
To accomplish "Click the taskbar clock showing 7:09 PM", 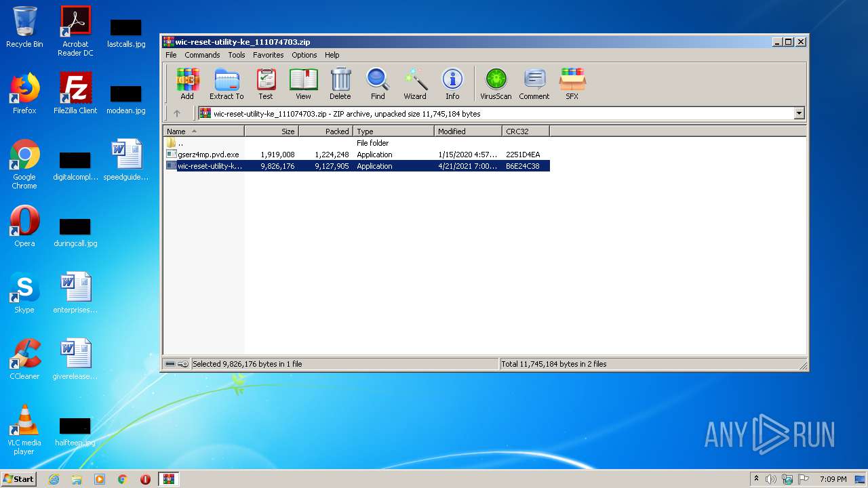I will 833,479.
